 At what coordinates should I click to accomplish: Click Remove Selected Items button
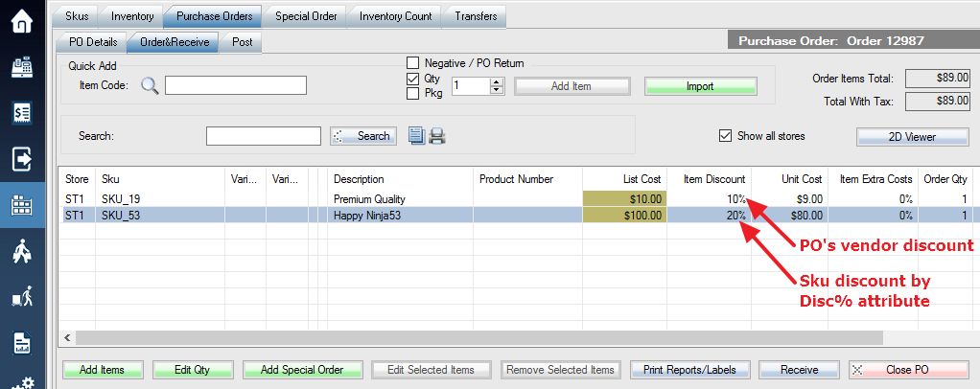point(560,370)
